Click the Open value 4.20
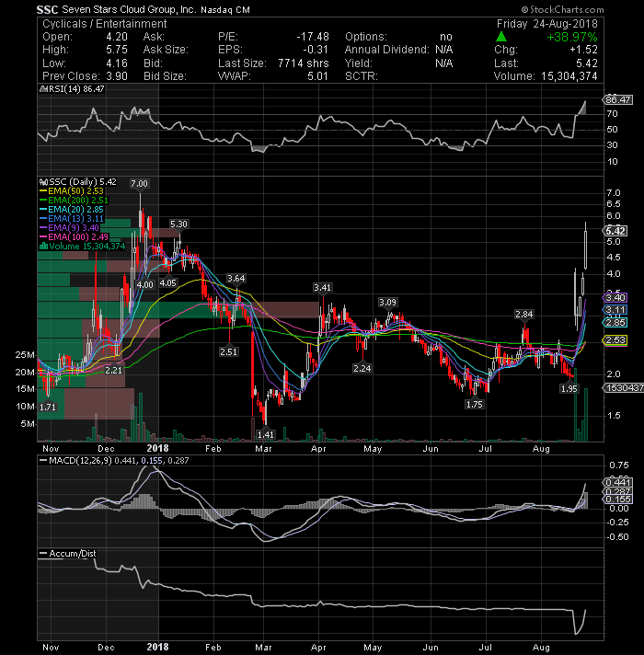This screenshot has height=655, width=644. pos(117,37)
